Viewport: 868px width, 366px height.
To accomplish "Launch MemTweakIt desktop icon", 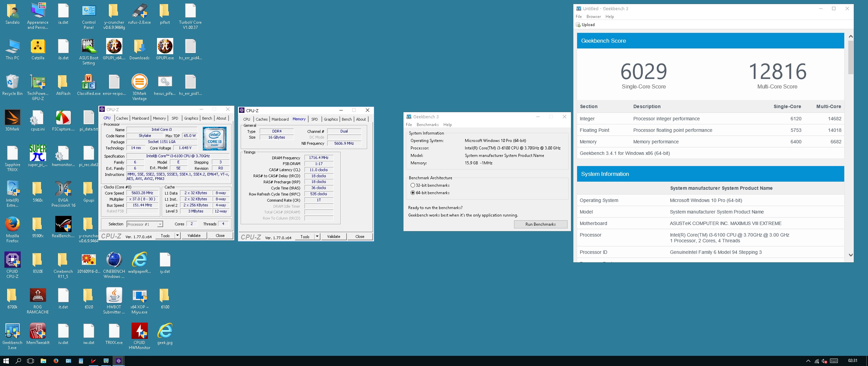I will click(38, 334).
